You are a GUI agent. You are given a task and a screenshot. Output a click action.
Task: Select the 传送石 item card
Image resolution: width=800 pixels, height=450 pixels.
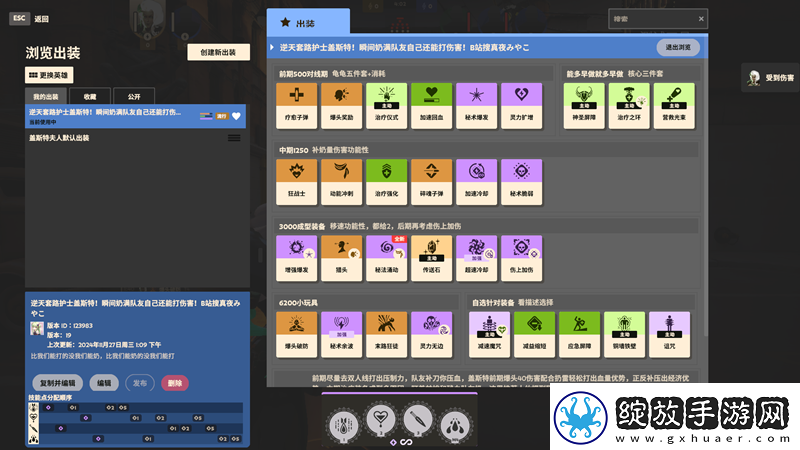click(x=431, y=258)
